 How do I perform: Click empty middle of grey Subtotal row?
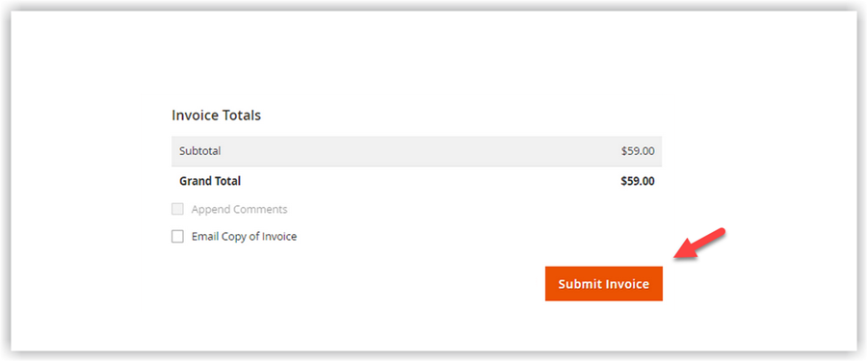coord(417,151)
